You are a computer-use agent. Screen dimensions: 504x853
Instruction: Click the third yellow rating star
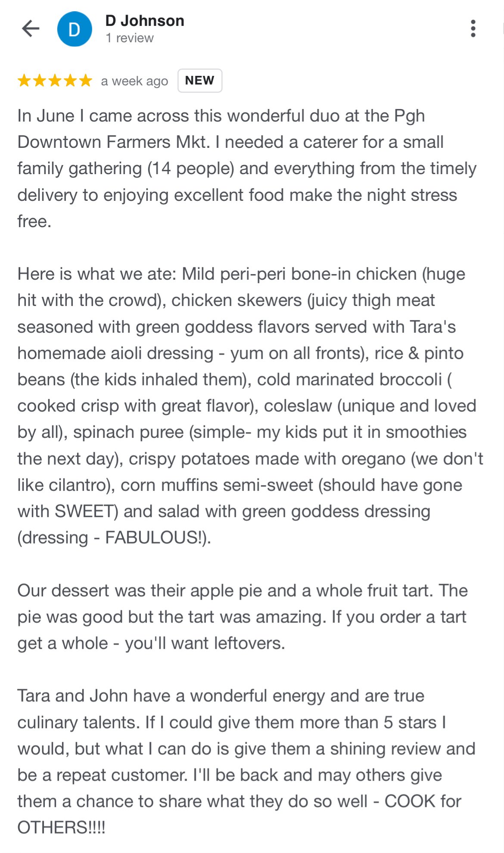tap(55, 81)
